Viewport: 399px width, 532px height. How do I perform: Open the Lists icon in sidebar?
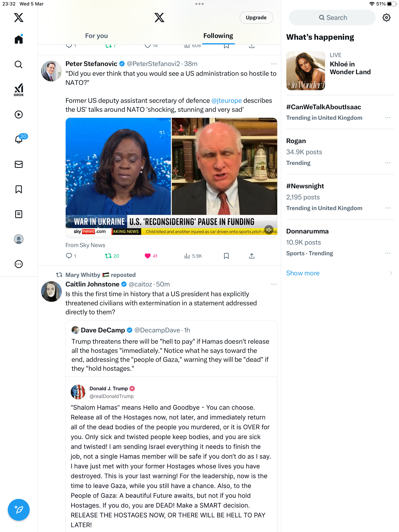tap(19, 214)
